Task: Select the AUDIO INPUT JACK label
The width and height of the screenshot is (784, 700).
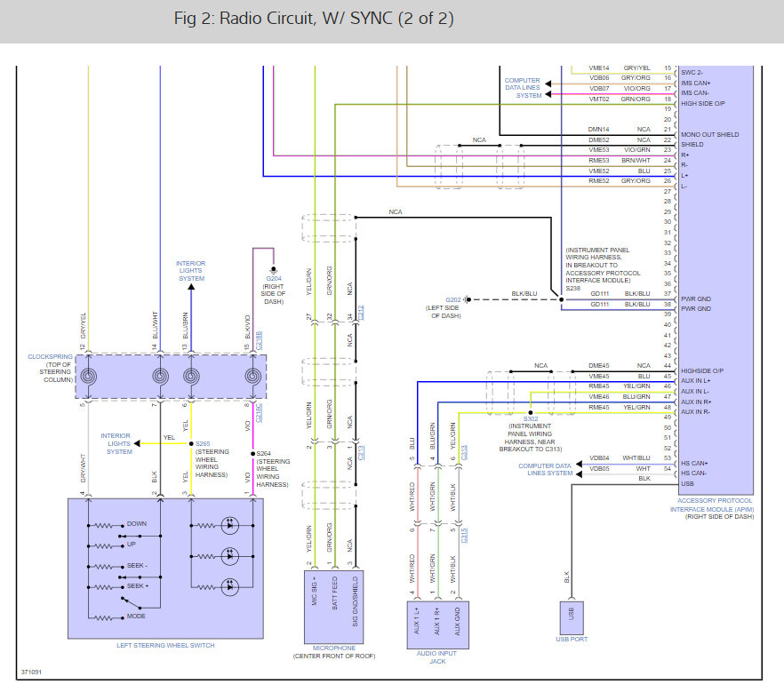Action: 437,657
